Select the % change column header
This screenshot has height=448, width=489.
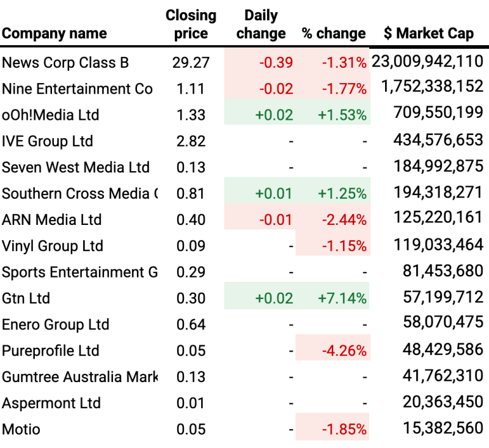(334, 34)
